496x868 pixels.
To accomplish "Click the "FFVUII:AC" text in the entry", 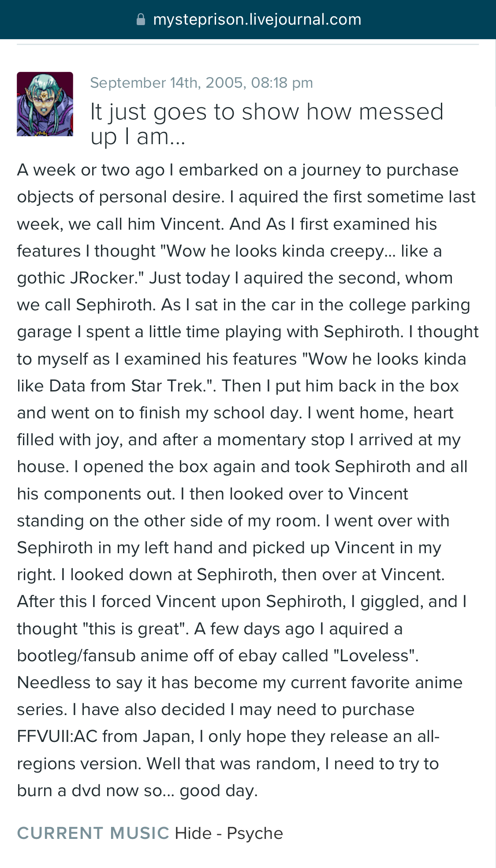I will (x=57, y=736).
